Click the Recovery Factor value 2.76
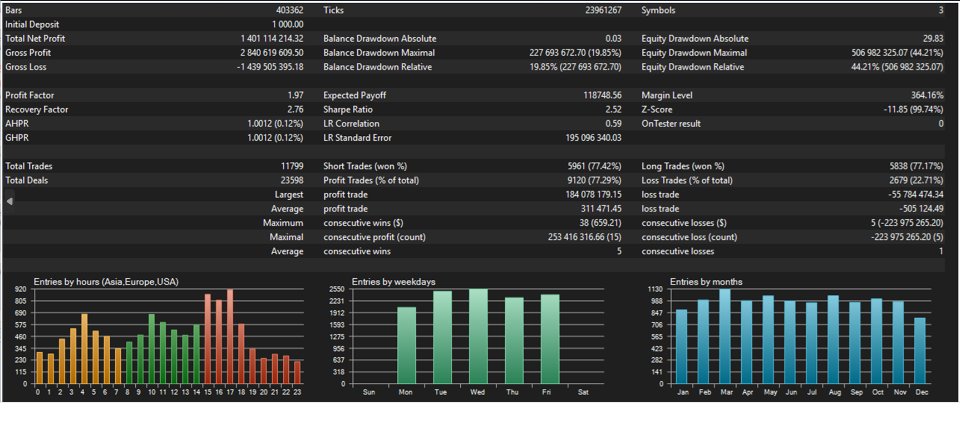The width and height of the screenshot is (960, 435). click(295, 110)
